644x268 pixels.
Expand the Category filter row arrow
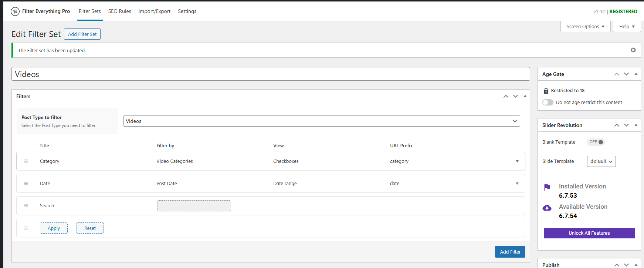click(517, 161)
